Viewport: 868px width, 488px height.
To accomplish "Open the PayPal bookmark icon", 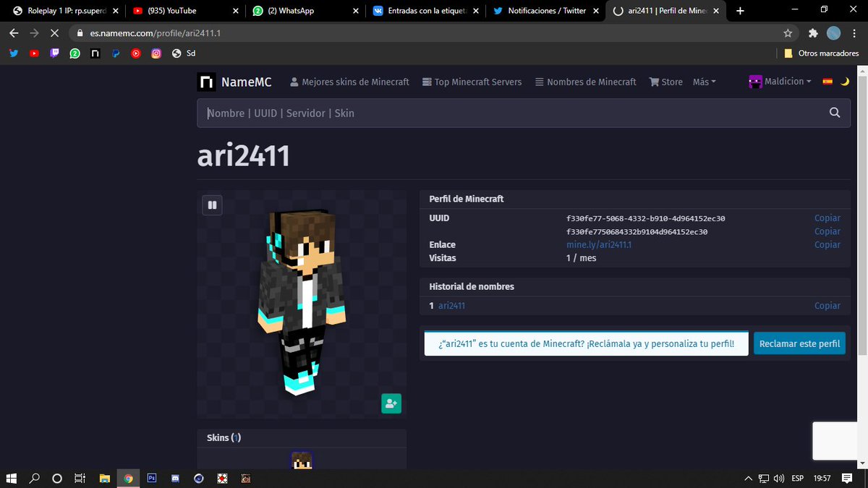I will [115, 53].
